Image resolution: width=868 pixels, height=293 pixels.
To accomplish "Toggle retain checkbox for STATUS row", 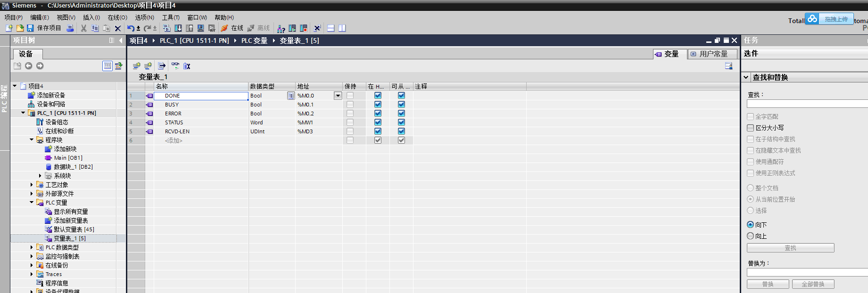I will pyautogui.click(x=350, y=122).
